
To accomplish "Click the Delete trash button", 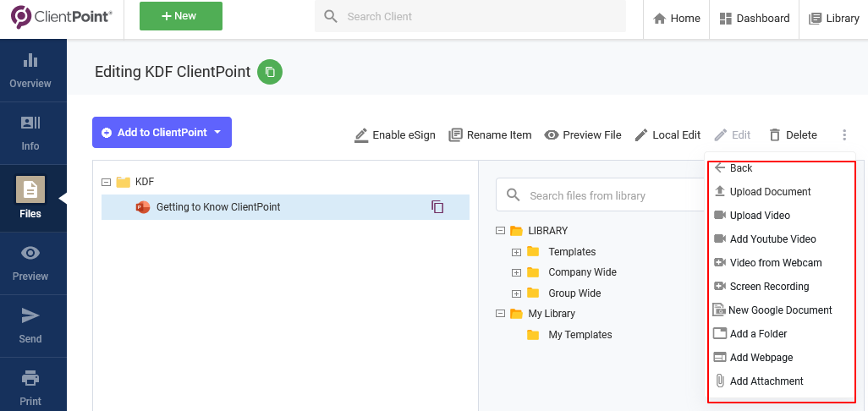I will [x=793, y=135].
